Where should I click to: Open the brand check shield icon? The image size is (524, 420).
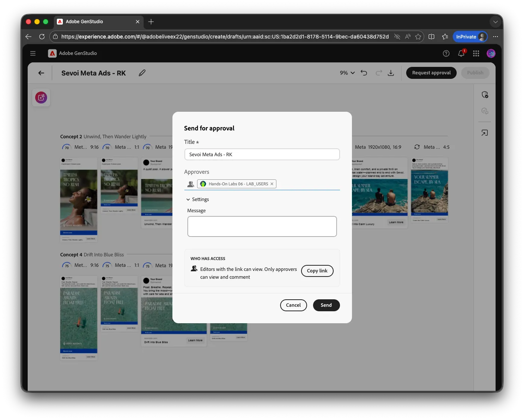pyautogui.click(x=485, y=95)
